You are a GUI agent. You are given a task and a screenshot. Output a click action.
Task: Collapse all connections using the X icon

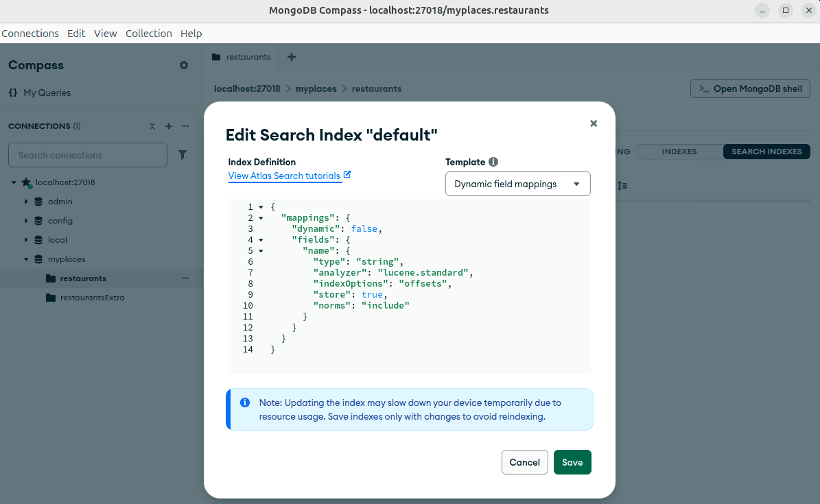[x=152, y=126]
